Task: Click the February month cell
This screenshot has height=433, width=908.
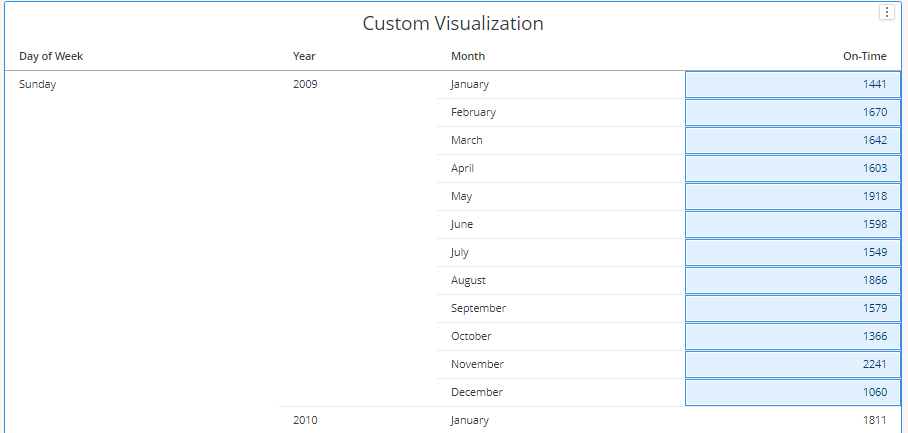Action: [473, 112]
